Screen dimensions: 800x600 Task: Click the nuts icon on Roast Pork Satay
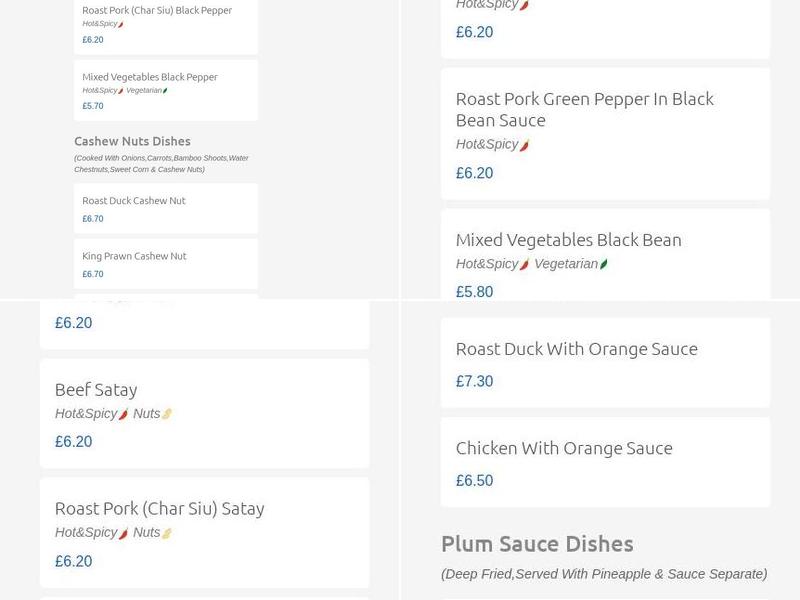coord(166,533)
